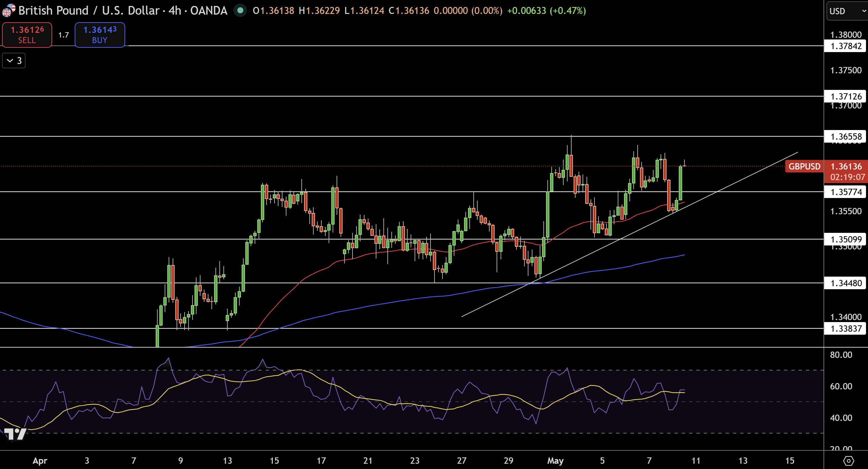Viewport: 868px width, 469px height.
Task: Click the 1.37500 price scale label
Action: click(x=846, y=70)
